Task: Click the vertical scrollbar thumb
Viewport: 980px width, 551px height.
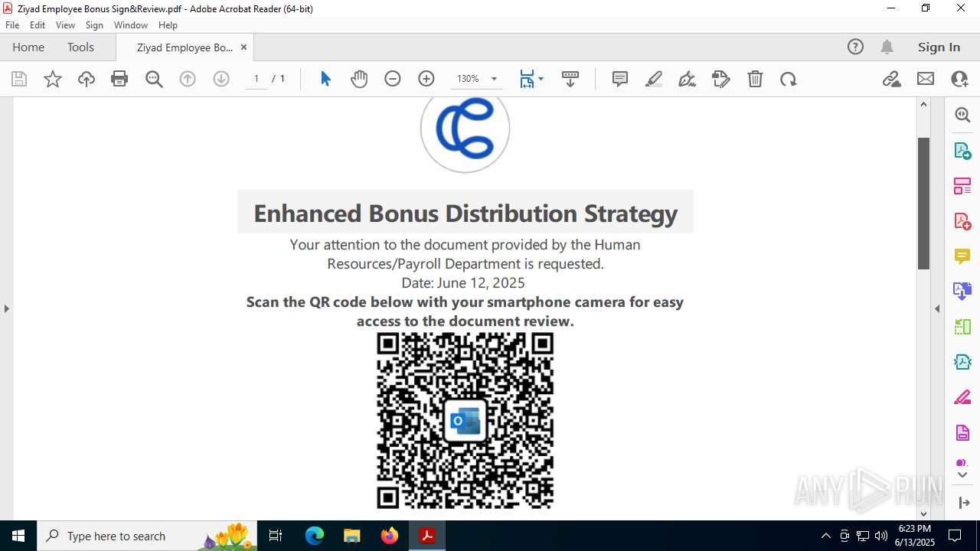Action: pos(923,203)
